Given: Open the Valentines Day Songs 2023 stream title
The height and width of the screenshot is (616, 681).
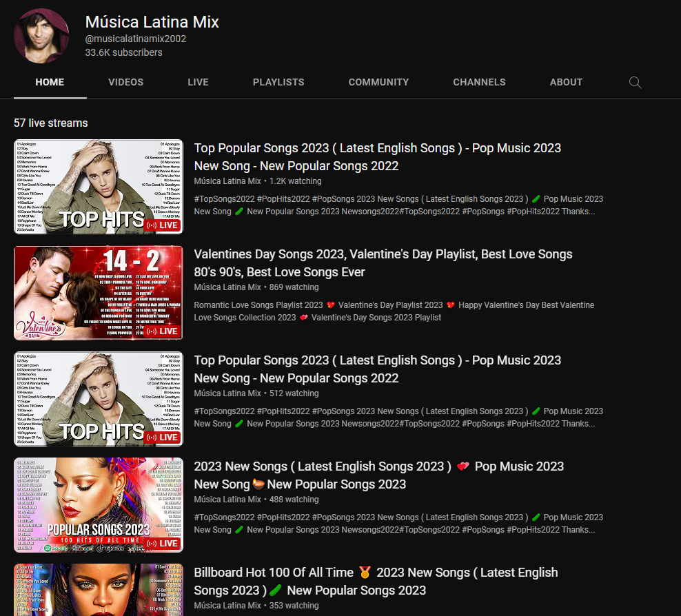Looking at the screenshot, I should (383, 263).
